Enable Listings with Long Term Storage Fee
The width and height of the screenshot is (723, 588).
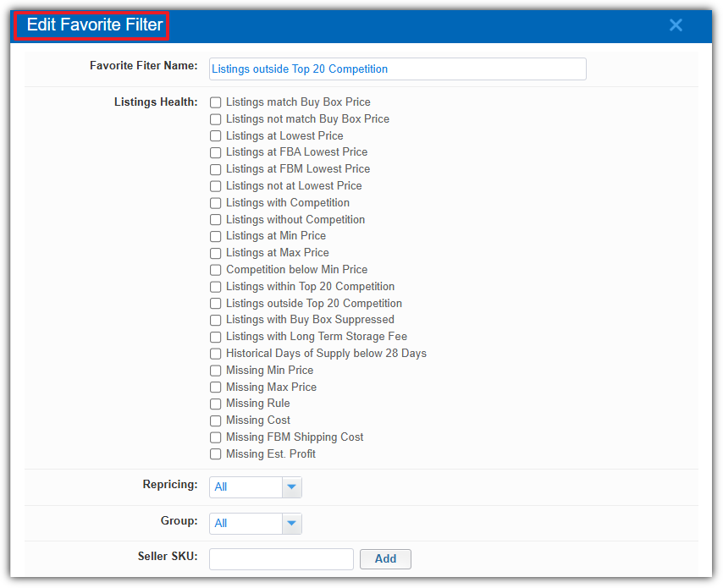(x=215, y=338)
